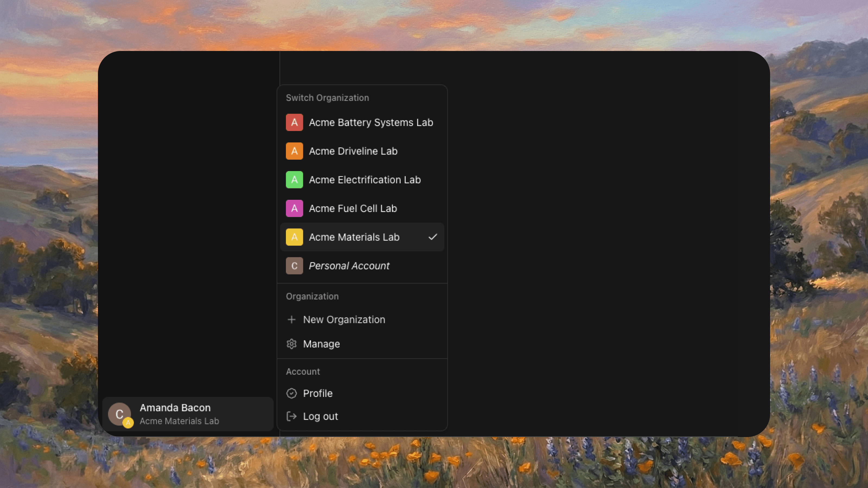Open the Profile settings

pyautogui.click(x=317, y=393)
